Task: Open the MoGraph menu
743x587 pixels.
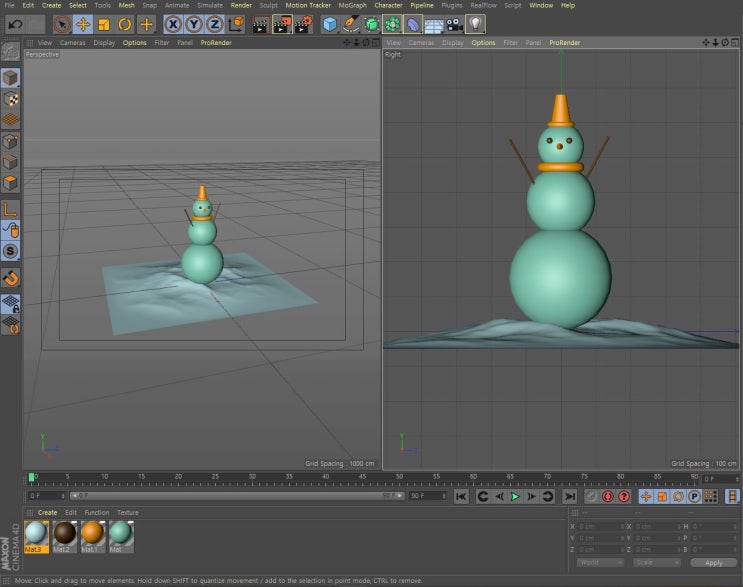Action: click(x=353, y=5)
